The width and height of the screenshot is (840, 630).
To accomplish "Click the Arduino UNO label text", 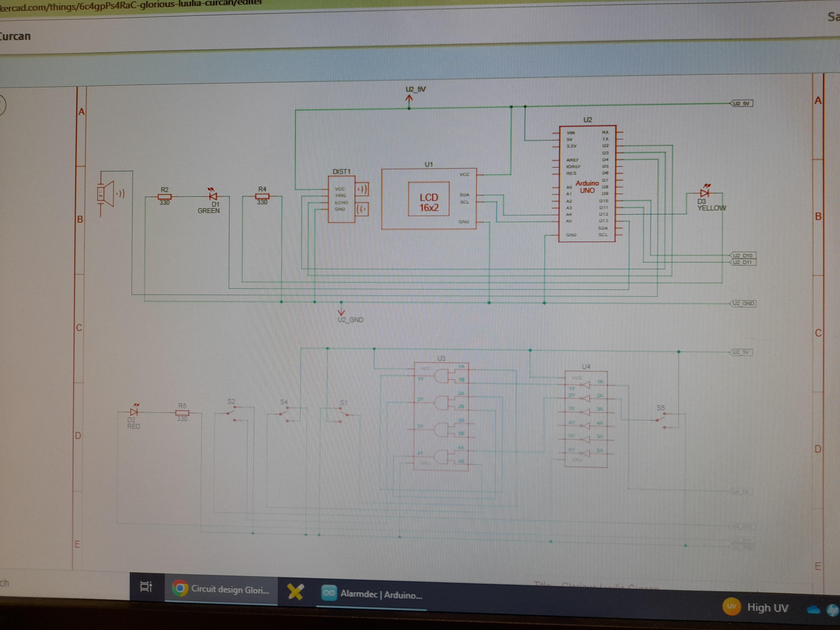I will tap(587, 186).
